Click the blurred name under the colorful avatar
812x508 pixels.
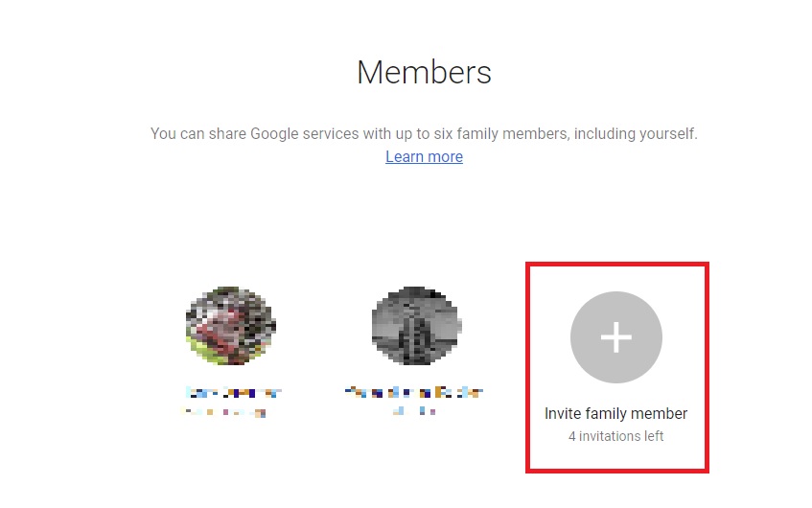[233, 393]
